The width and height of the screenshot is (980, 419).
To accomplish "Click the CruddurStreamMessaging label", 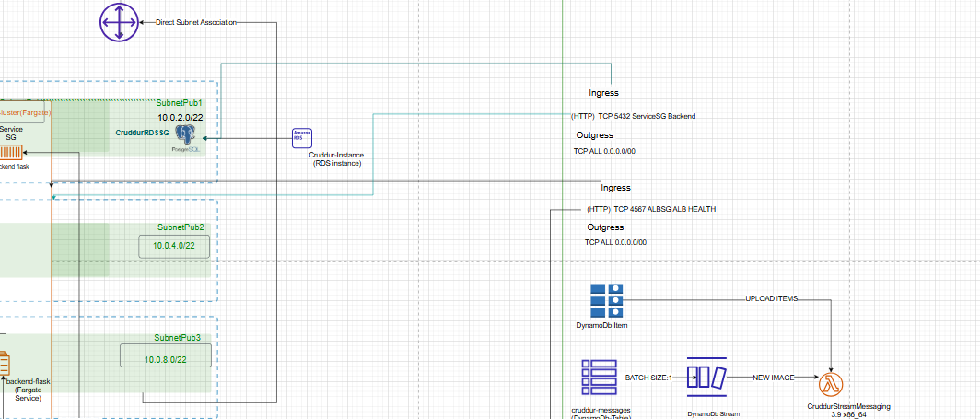I will [x=848, y=406].
